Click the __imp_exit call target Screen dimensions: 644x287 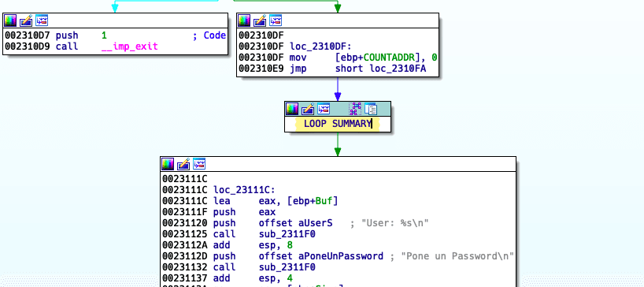pos(129,47)
